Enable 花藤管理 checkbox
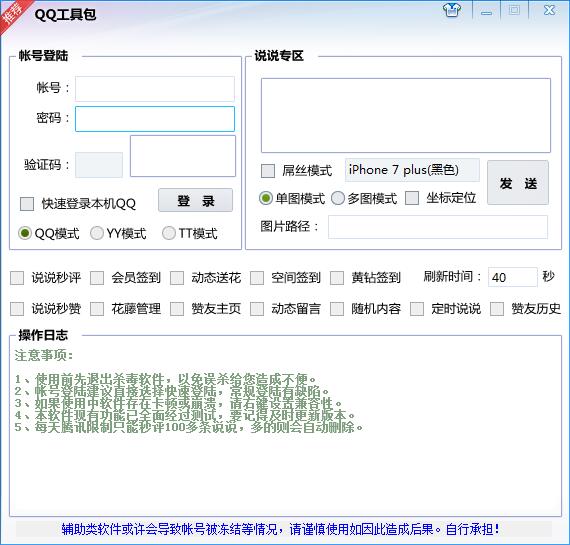Image resolution: width=570 pixels, height=545 pixels. tap(97, 309)
